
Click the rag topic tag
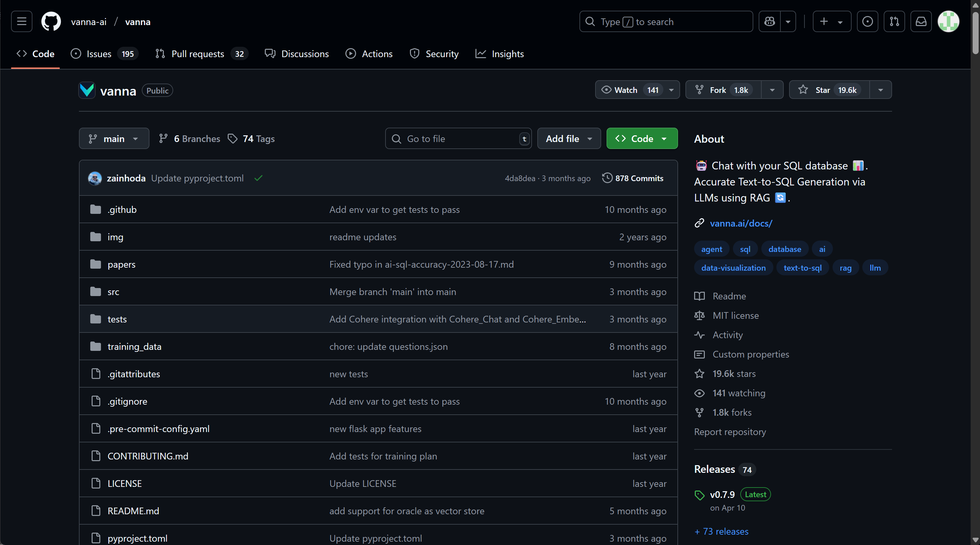[x=845, y=268]
